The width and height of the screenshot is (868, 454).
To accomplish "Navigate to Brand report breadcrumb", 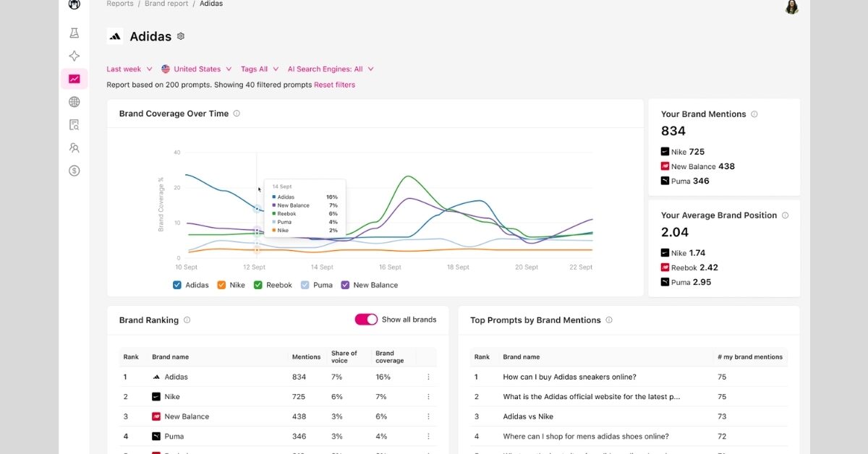I will click(166, 4).
